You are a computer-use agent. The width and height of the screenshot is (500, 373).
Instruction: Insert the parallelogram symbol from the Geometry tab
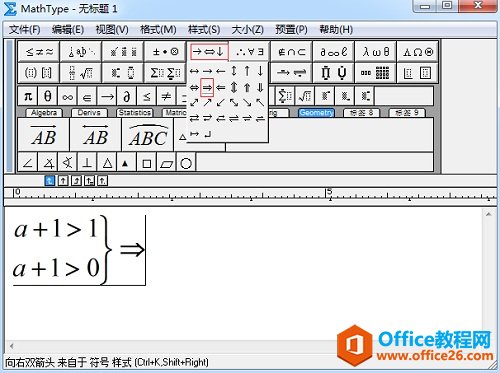166,163
